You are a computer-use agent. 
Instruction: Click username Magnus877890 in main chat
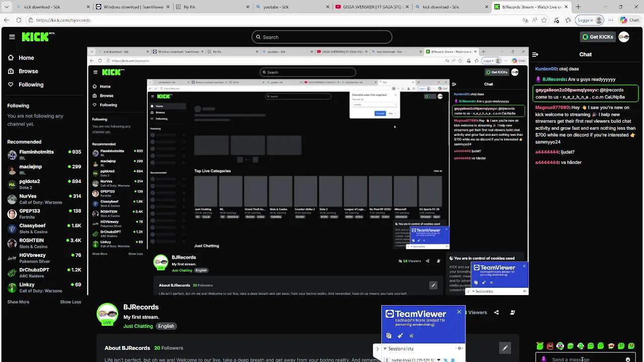point(552,108)
